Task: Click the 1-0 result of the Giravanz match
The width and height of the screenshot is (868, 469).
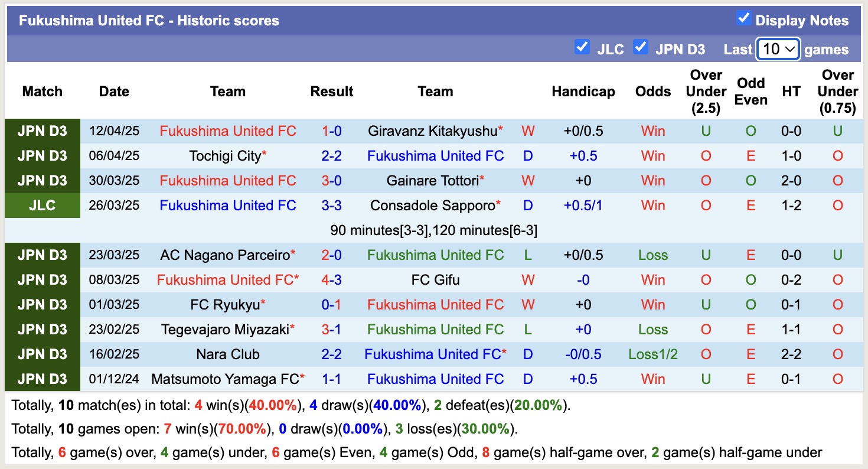Action: pos(332,131)
